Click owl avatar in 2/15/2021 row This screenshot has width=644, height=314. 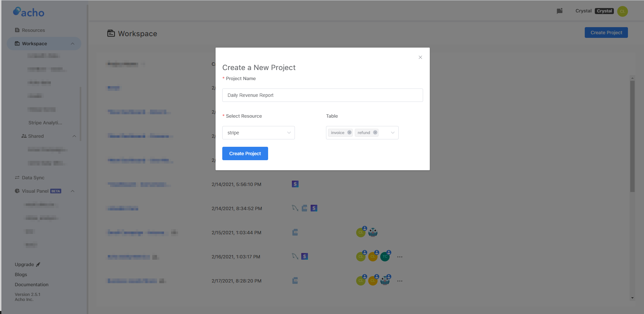[x=373, y=232]
